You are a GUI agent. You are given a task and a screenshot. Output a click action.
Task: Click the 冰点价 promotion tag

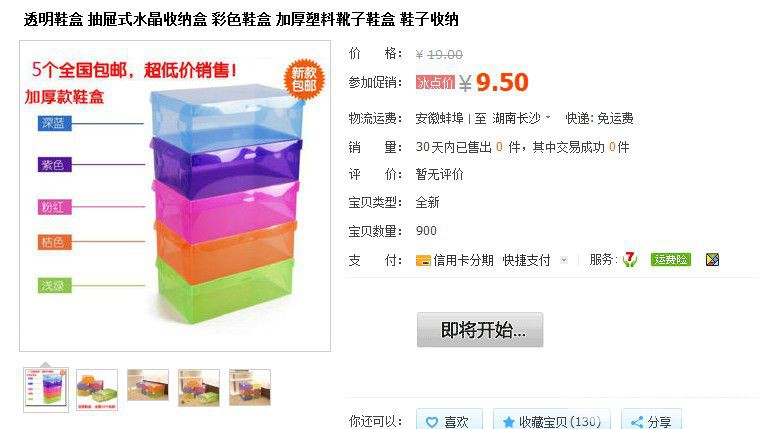(435, 82)
